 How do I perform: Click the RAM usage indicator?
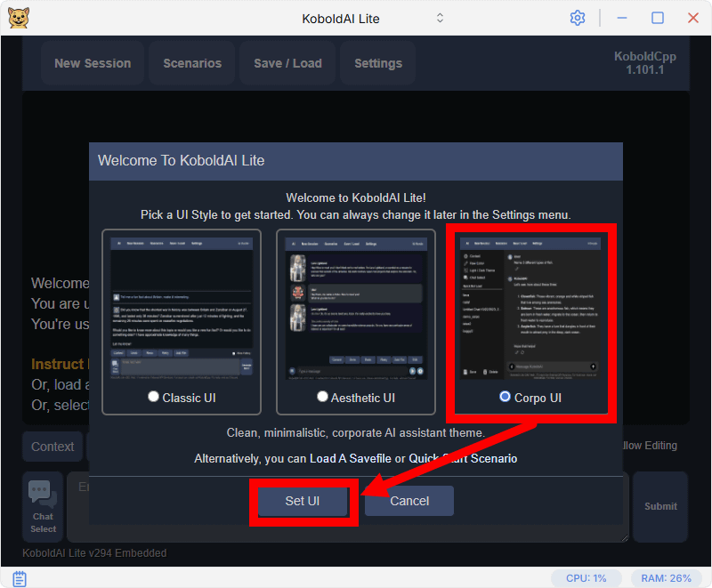click(666, 578)
